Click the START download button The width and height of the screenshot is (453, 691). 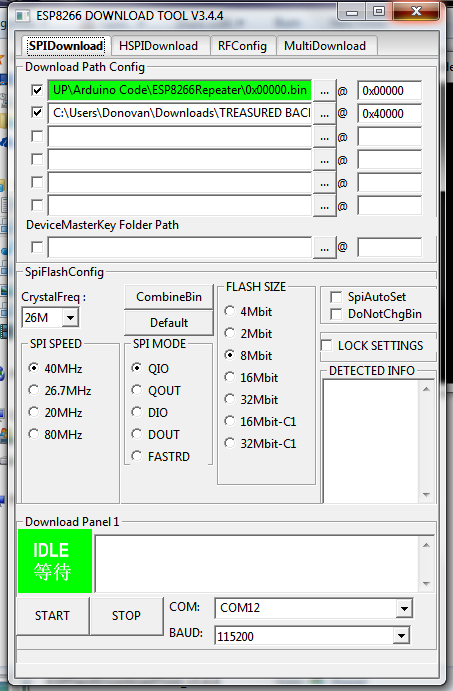tap(52, 616)
